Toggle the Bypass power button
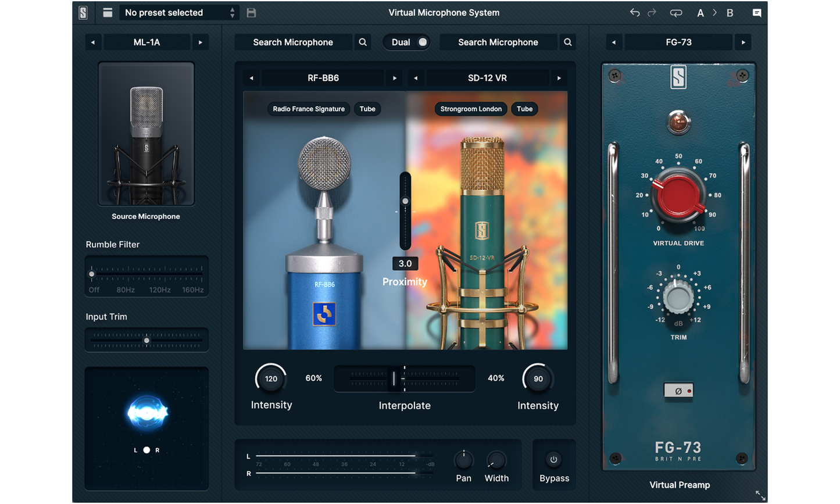Viewport: 840px width, 504px height. coord(553,460)
